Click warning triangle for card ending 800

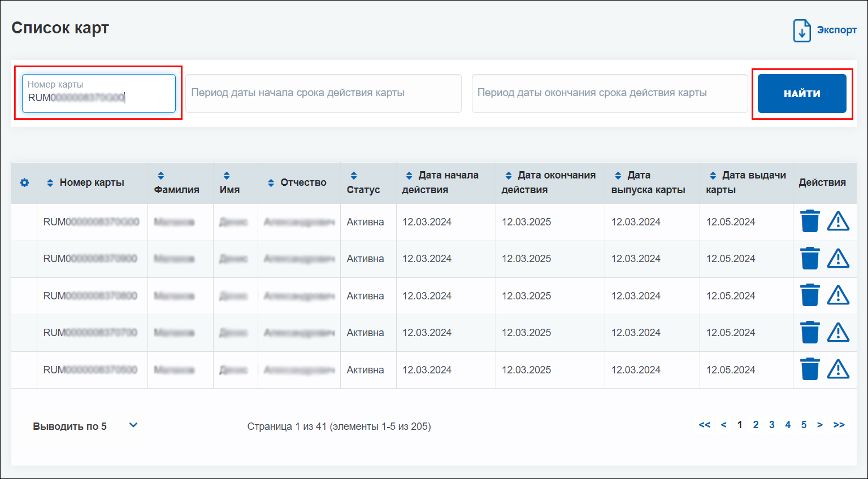point(838,295)
